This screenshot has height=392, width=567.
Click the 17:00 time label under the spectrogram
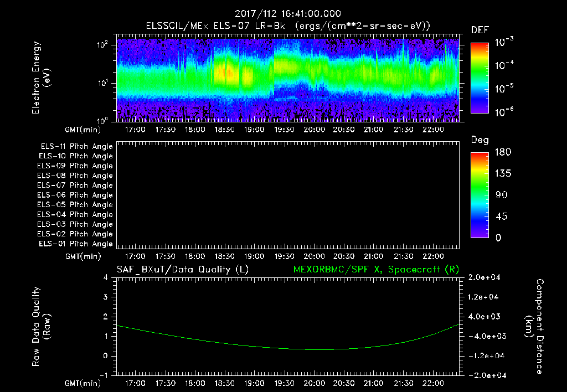(x=135, y=130)
